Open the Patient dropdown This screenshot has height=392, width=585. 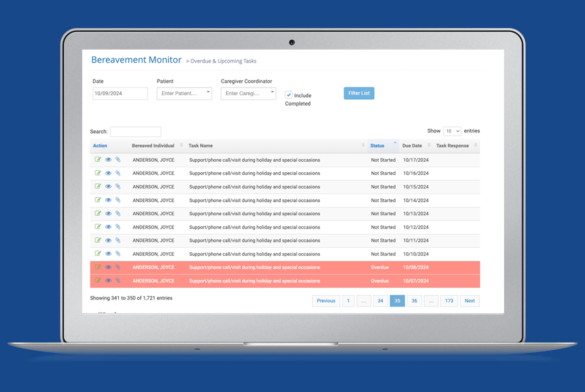coord(184,93)
